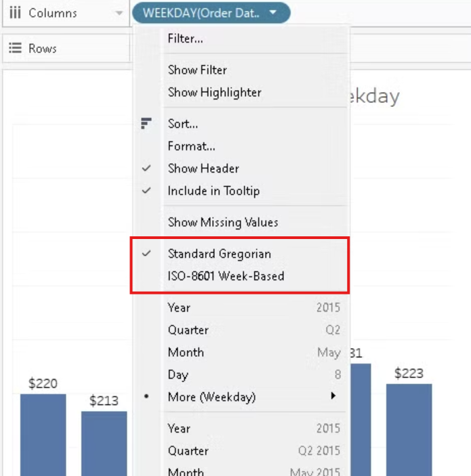The width and height of the screenshot is (471, 476).
Task: Pick the Month May date part
Action: [x=186, y=352]
